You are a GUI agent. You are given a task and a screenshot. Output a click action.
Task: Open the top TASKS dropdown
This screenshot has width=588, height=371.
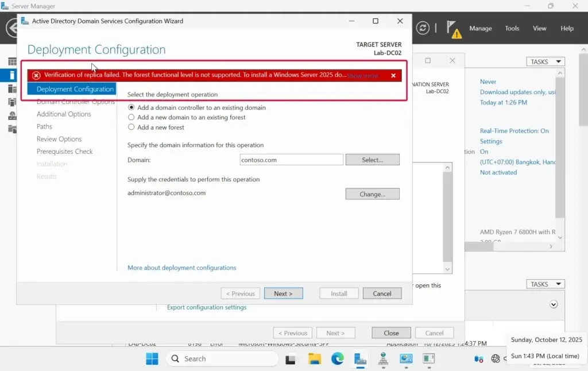545,61
